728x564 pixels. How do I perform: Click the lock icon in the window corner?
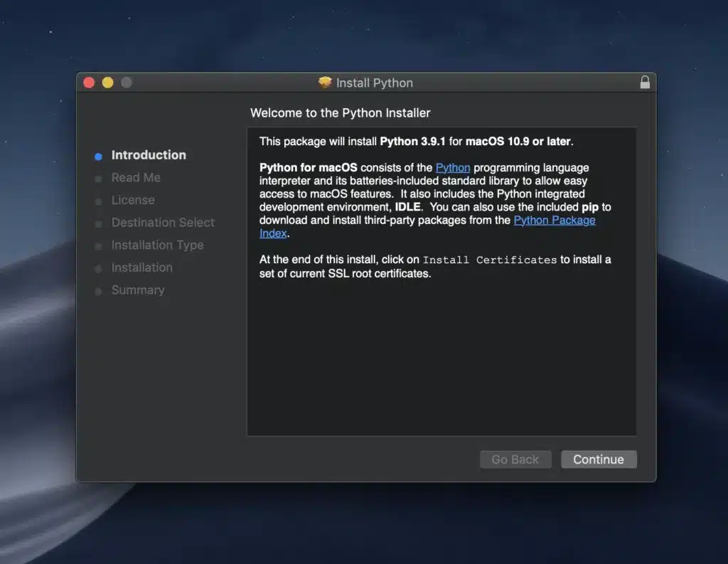[x=645, y=82]
